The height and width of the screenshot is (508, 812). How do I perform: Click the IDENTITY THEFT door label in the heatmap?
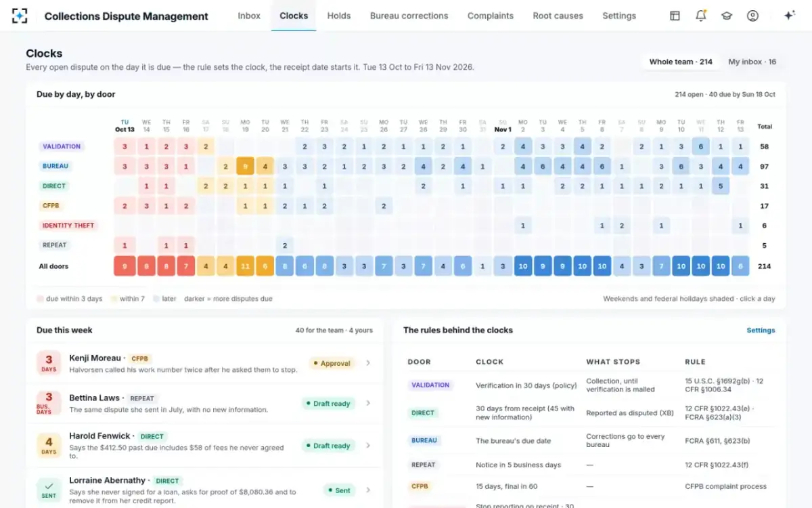point(68,226)
